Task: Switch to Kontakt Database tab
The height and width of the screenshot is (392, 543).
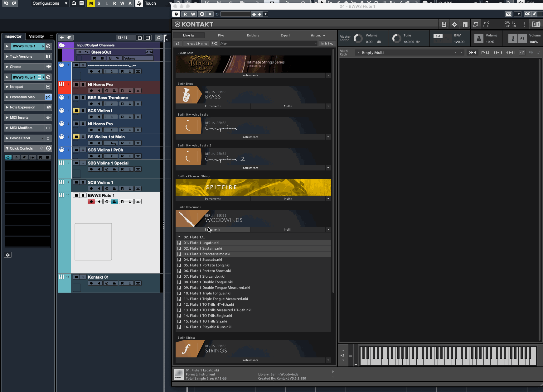Action: tap(253, 36)
